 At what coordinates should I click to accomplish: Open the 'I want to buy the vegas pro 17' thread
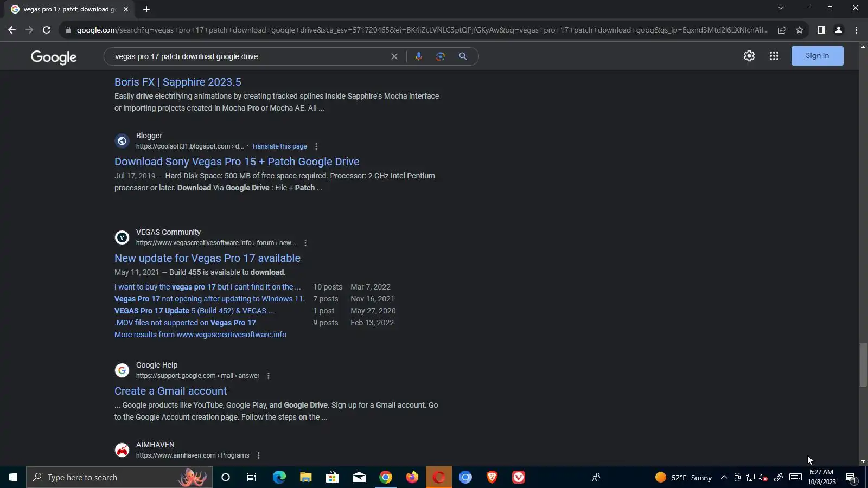coord(207,287)
